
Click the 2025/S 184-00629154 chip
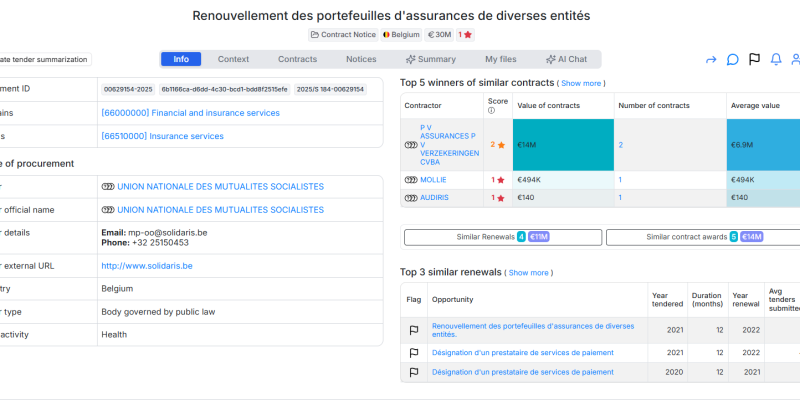330,89
